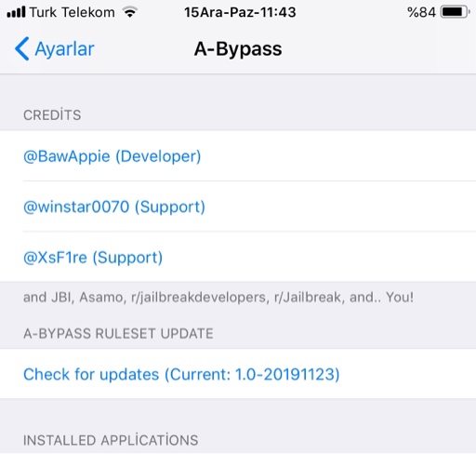The image size is (476, 454).
Task: Go back to Ayarlar
Action: click(x=55, y=48)
